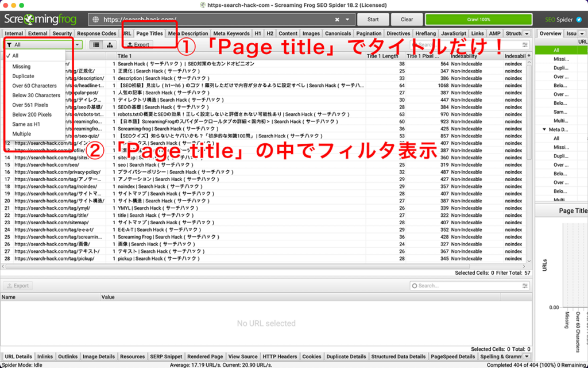Open the HTTP Headers tab
The width and height of the screenshot is (588, 368).
pos(280,356)
